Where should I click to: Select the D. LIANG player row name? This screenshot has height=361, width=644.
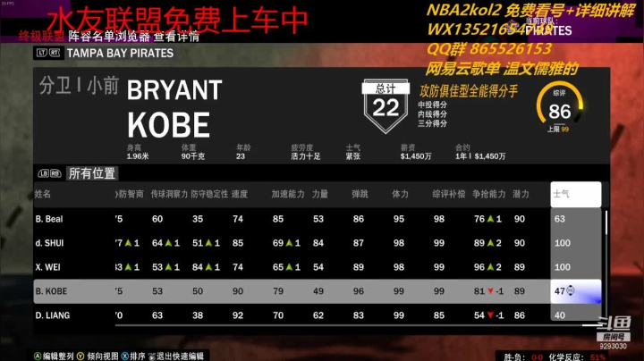coord(53,315)
